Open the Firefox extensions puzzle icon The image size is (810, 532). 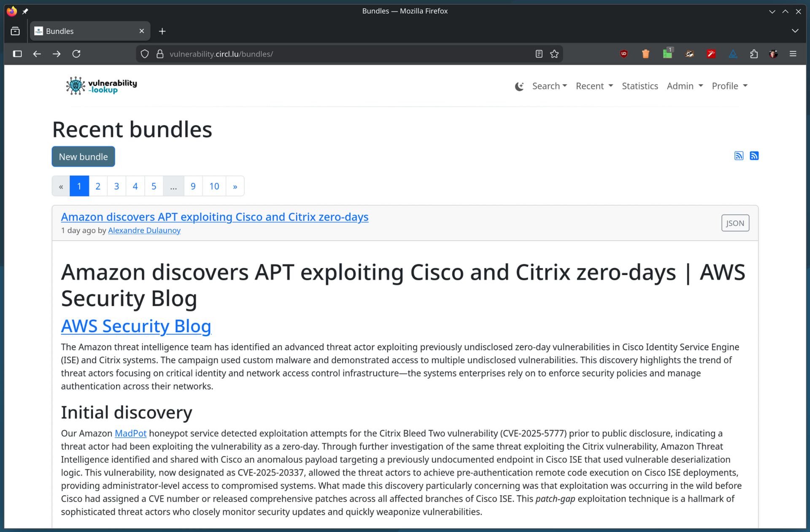[754, 54]
